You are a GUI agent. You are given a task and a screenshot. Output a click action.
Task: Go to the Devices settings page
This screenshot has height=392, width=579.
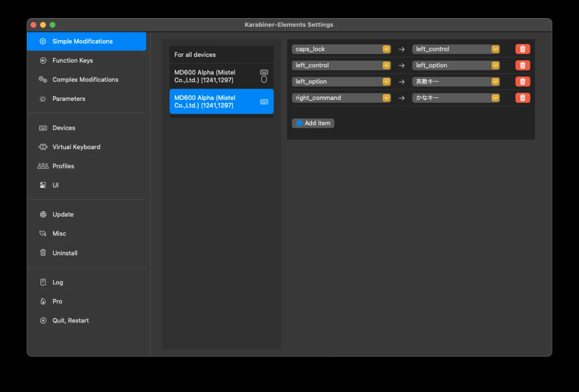click(64, 128)
